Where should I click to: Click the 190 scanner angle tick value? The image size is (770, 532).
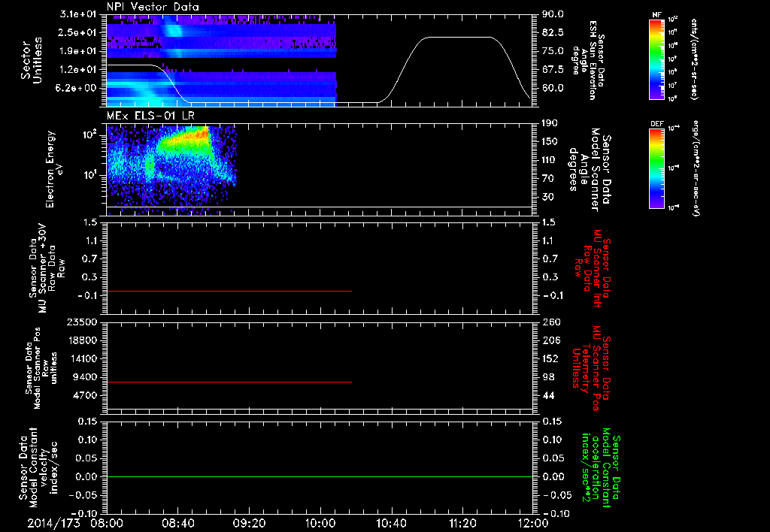click(550, 123)
